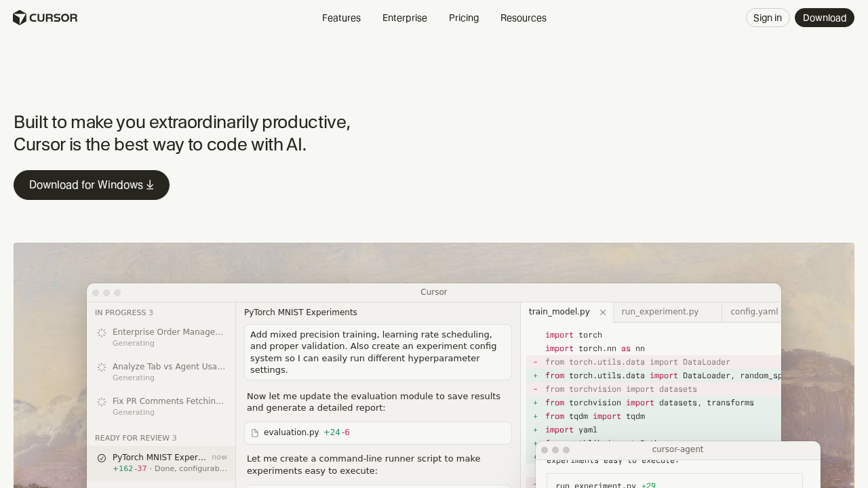The height and width of the screenshot is (488, 868).
Task: Collapse the READY FOR REVIEW section
Action: pyautogui.click(x=136, y=438)
